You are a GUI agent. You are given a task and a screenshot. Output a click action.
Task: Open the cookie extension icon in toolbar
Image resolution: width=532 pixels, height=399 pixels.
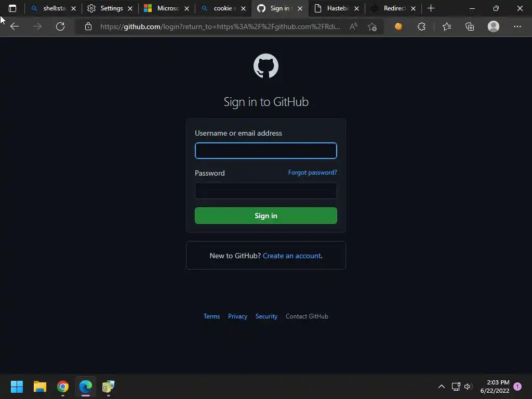(398, 26)
